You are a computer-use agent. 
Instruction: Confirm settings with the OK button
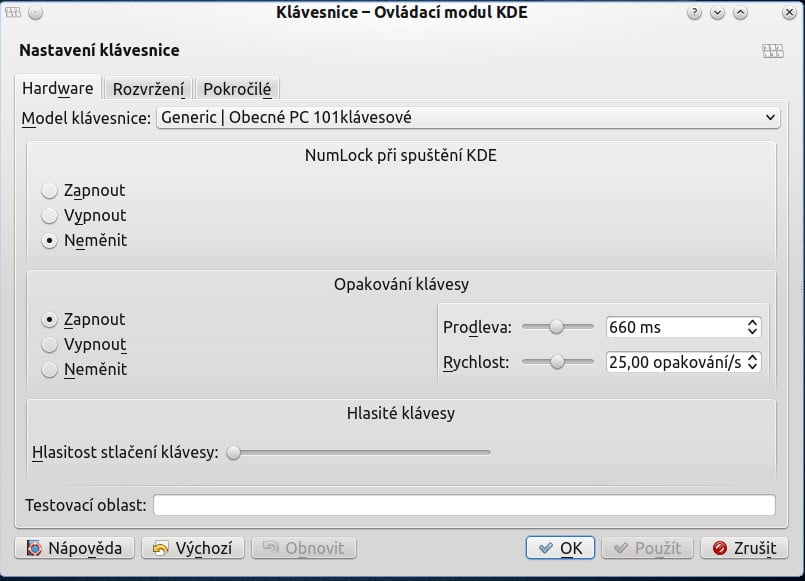tap(560, 548)
